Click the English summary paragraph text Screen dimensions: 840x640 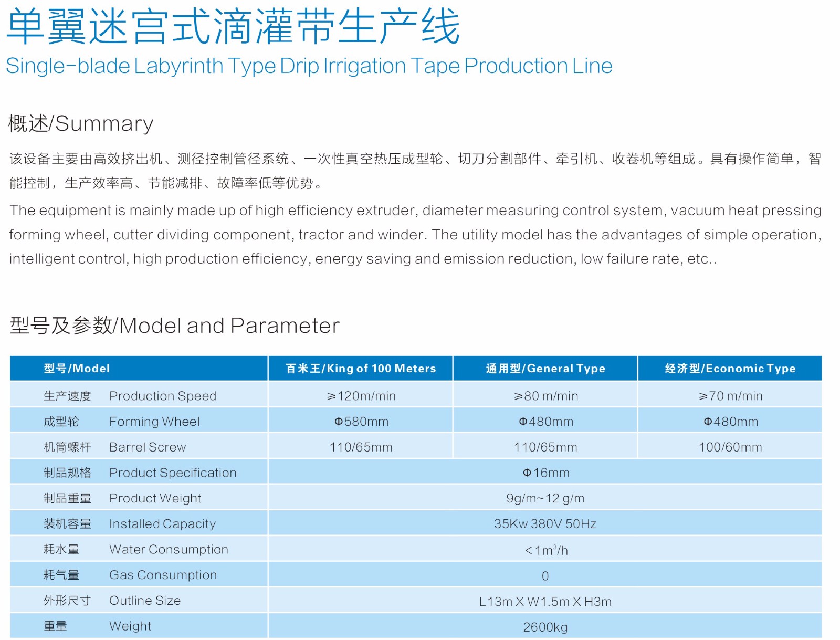click(x=415, y=235)
